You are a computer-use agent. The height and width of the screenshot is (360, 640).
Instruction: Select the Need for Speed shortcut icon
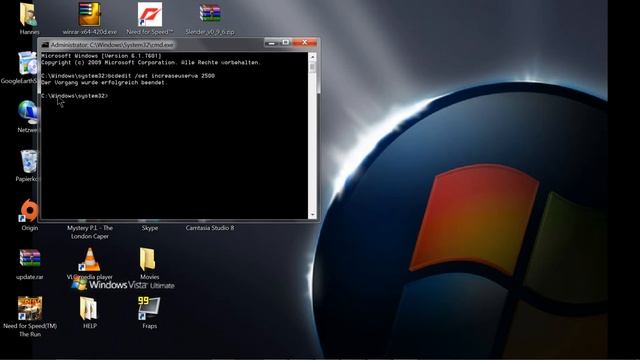tap(150, 14)
